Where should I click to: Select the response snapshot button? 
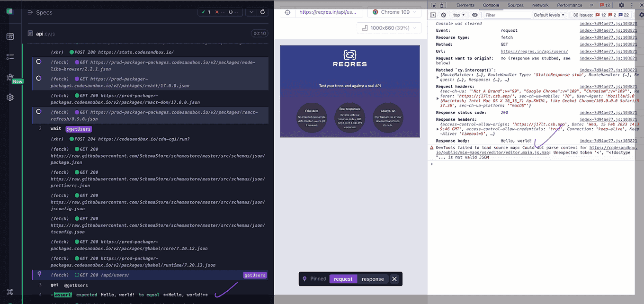[x=373, y=279]
